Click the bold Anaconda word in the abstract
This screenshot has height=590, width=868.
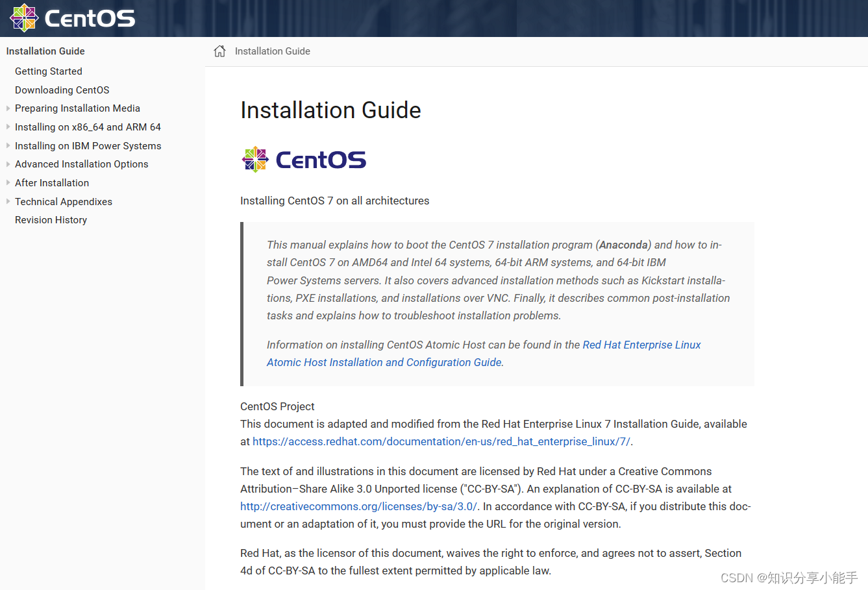(x=623, y=245)
